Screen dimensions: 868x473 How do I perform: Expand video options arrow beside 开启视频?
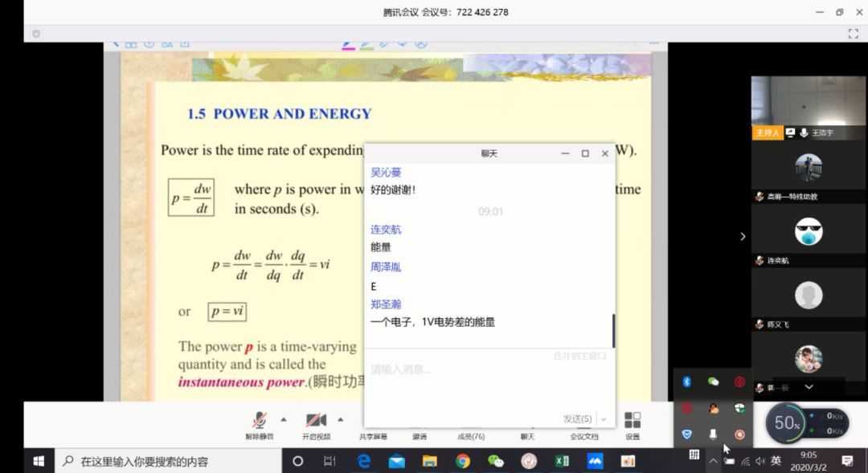click(x=341, y=420)
